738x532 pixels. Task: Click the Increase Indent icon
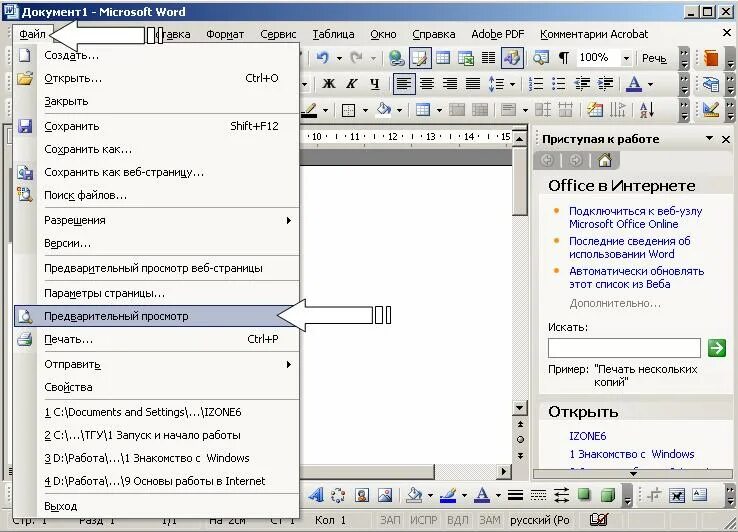coord(605,84)
